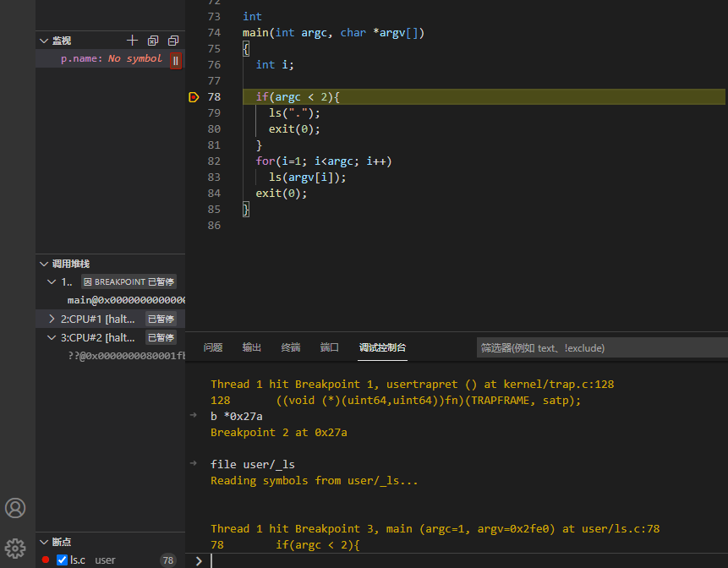Screen dimensions: 728x568
Task: Collapse the 监视 watch section
Action: point(44,41)
